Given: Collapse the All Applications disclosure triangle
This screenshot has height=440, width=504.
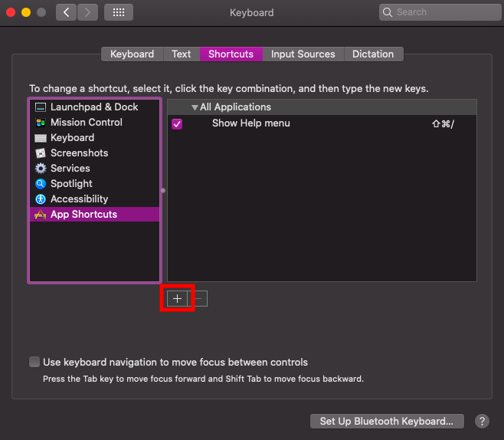Looking at the screenshot, I should tap(195, 107).
